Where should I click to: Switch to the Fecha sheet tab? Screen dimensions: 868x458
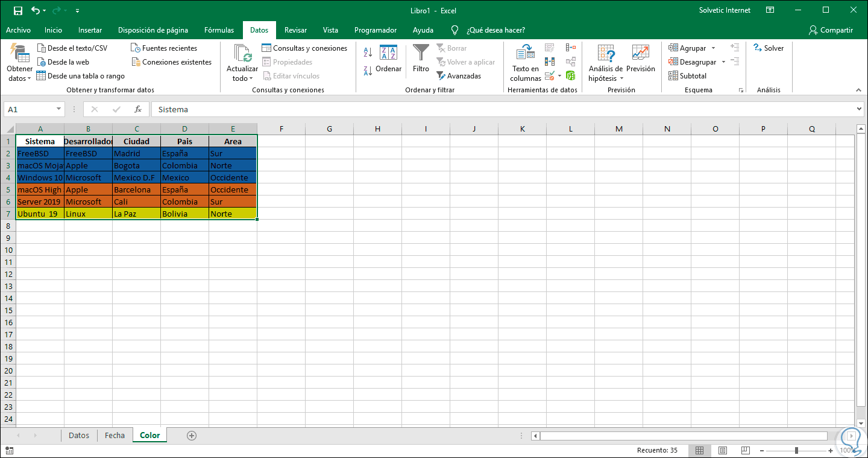[x=115, y=435]
